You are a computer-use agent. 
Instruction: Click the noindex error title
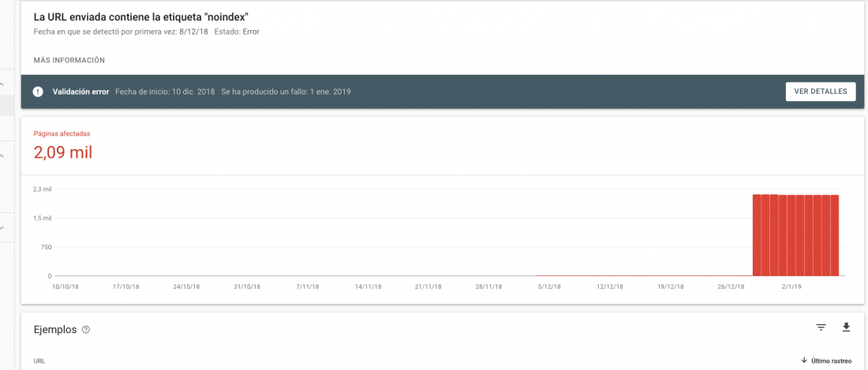pos(140,17)
